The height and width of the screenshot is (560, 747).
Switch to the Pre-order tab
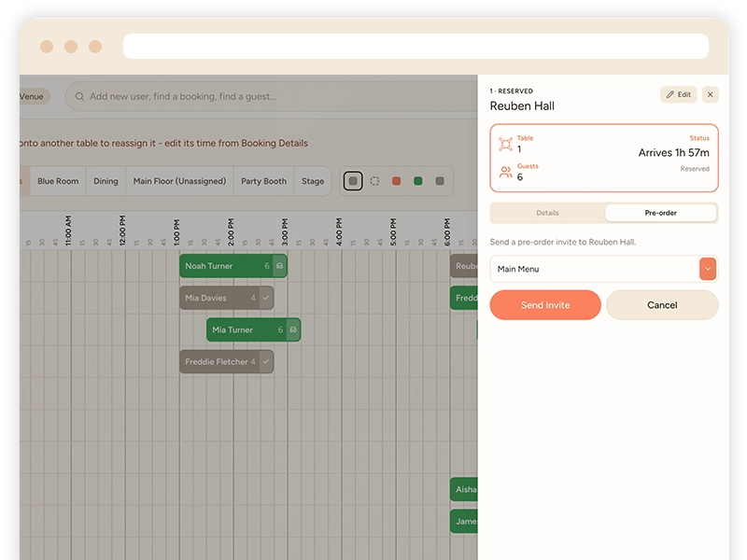(x=660, y=213)
